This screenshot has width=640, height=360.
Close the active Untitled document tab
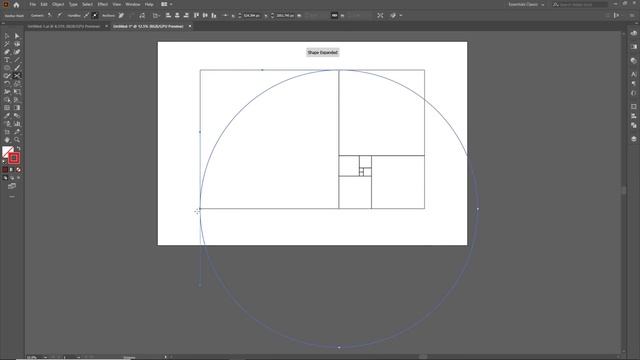190,27
